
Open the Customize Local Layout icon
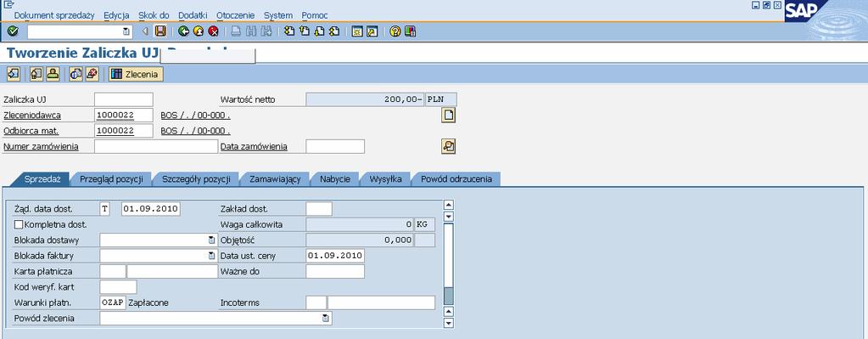click(410, 31)
